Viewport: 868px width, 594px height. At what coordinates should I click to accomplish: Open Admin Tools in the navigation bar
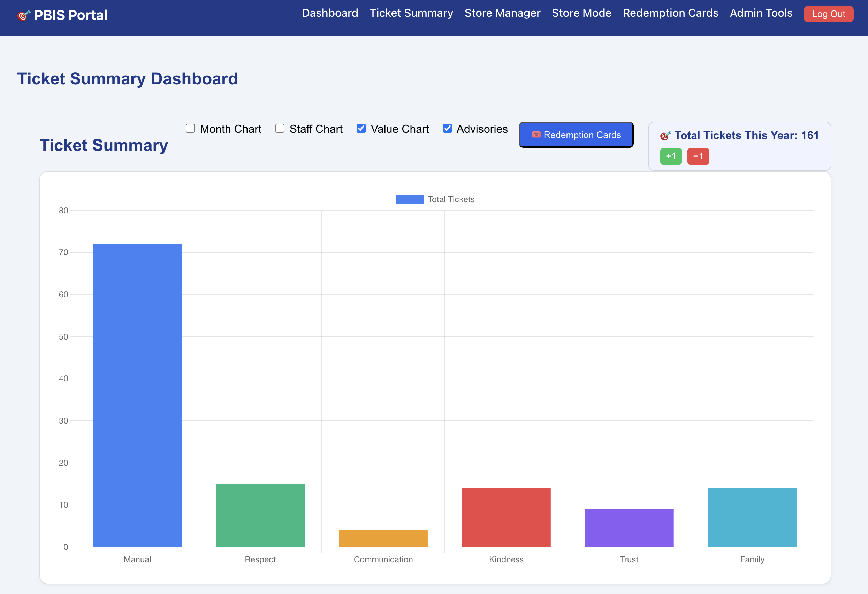pyautogui.click(x=761, y=13)
